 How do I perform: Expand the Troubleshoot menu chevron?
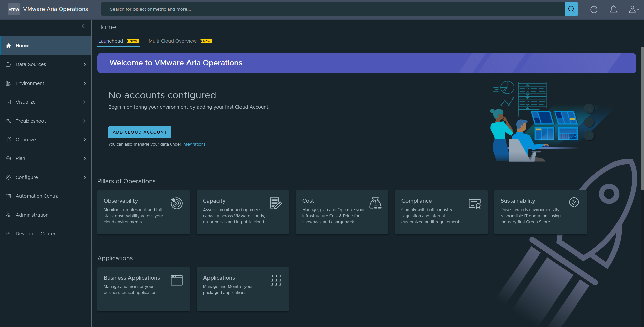(85, 121)
